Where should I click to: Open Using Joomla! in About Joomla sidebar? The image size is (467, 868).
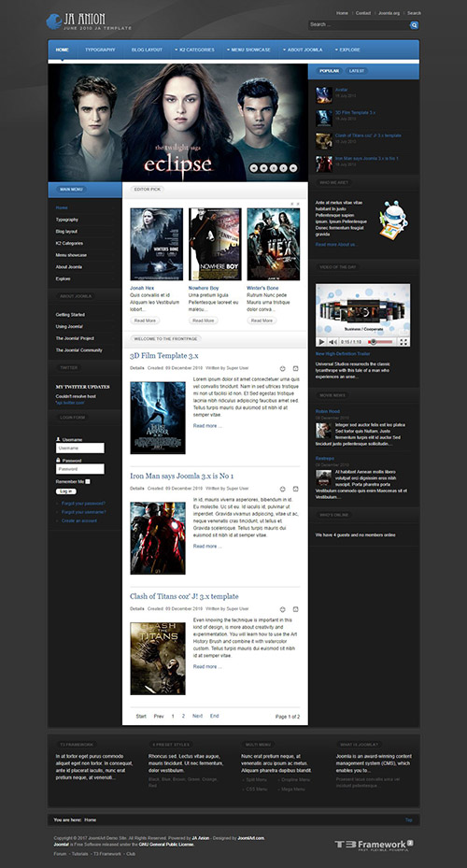coord(69,327)
